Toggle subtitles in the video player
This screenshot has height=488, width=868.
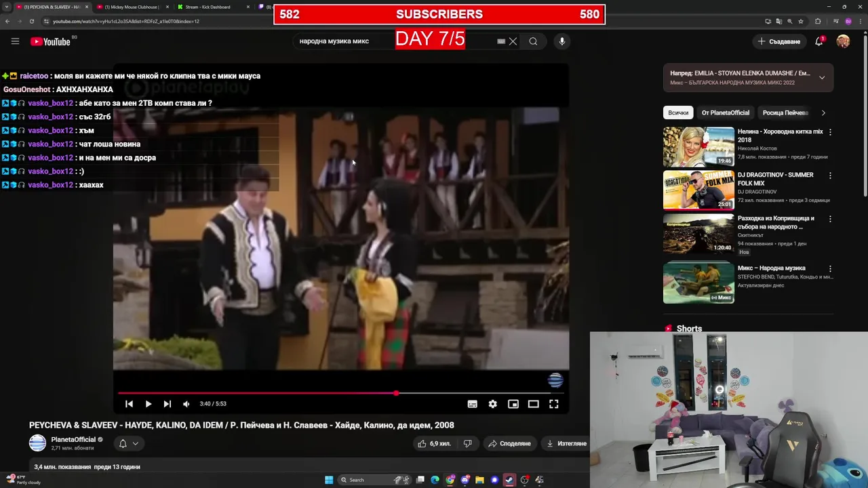tap(472, 404)
